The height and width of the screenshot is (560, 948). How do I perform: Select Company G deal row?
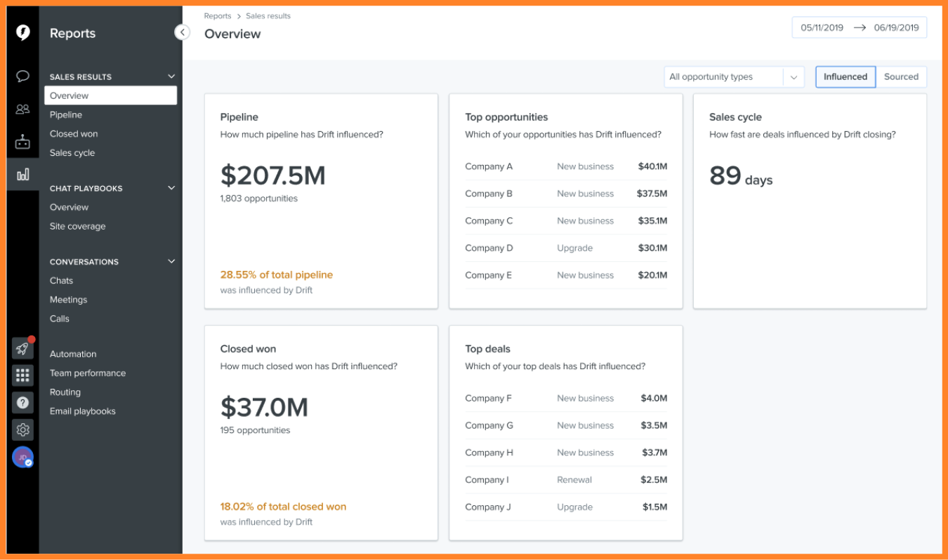[566, 425]
